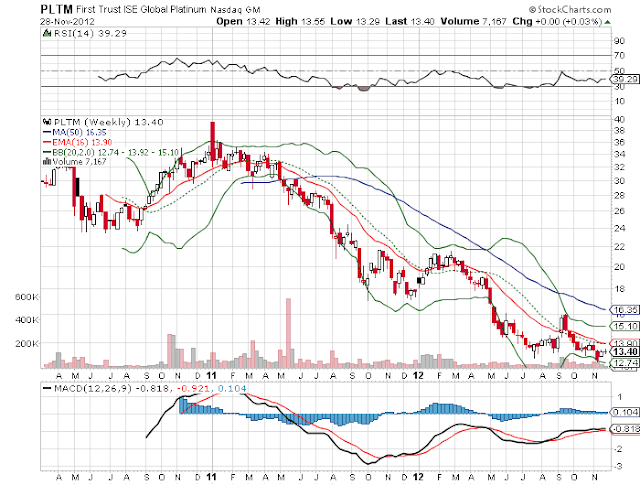Screen dimensions: 640x485
Task: Select the Last 13.40 value in header
Action: [410, 21]
